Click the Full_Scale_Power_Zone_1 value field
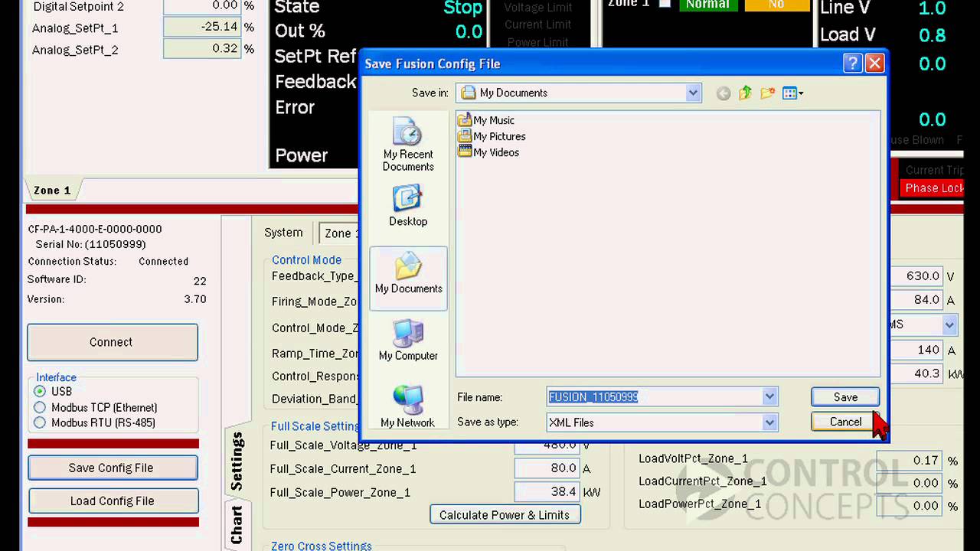This screenshot has height=551, width=980. [547, 492]
